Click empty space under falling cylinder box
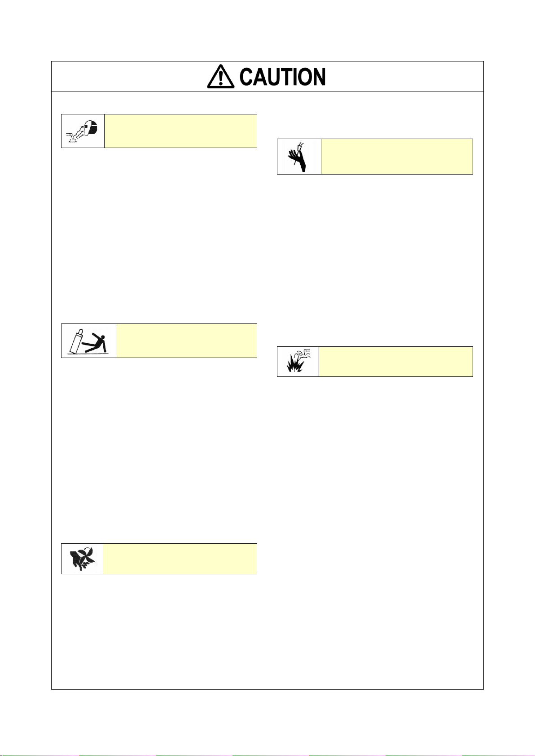This screenshot has height=756, width=535. pyautogui.click(x=159, y=449)
